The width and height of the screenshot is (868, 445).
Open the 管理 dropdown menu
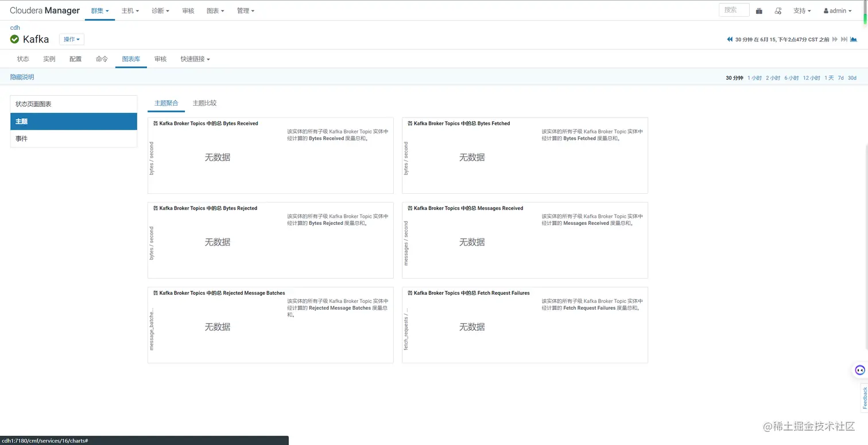(245, 11)
